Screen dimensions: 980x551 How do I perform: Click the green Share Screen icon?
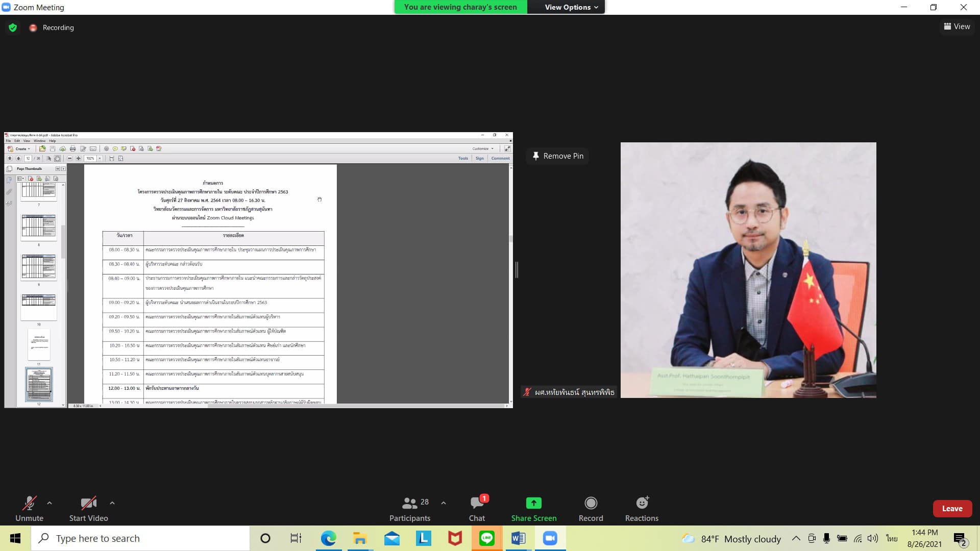click(x=533, y=503)
